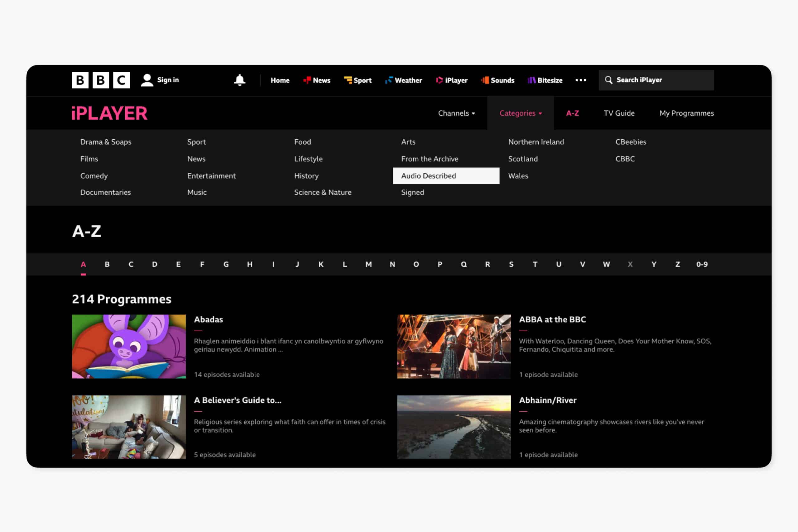The width and height of the screenshot is (798, 532).
Task: Open Abhainn/River thumbnail
Action: [454, 427]
